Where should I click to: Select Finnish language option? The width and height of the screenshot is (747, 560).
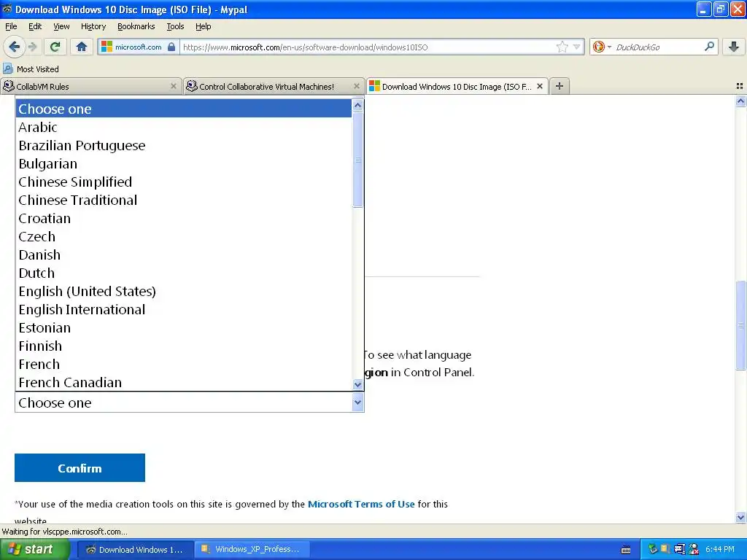point(184,346)
